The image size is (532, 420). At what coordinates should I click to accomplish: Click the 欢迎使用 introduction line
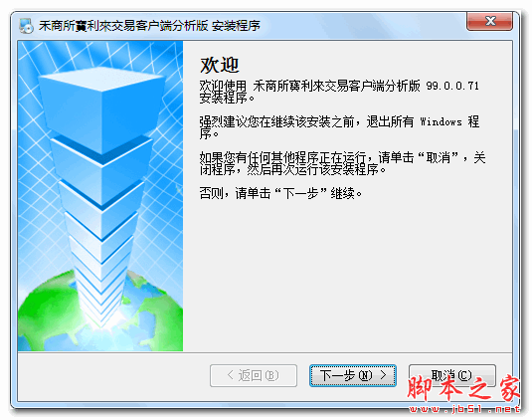pyautogui.click(x=339, y=92)
